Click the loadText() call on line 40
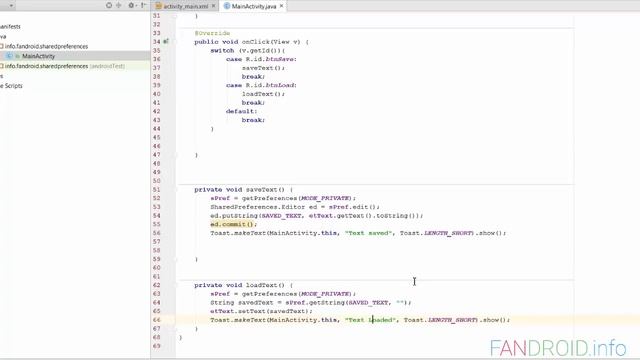The height and width of the screenshot is (360, 640). click(x=263, y=94)
